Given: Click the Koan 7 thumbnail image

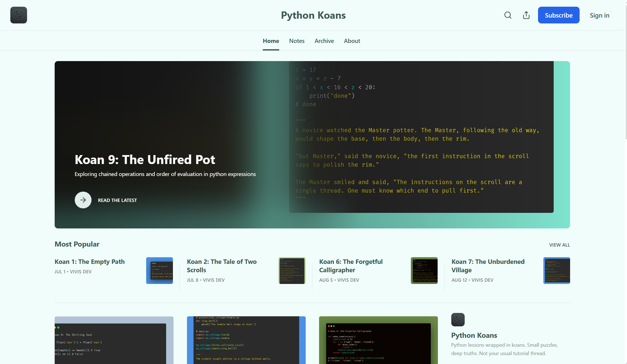Looking at the screenshot, I should [557, 271].
